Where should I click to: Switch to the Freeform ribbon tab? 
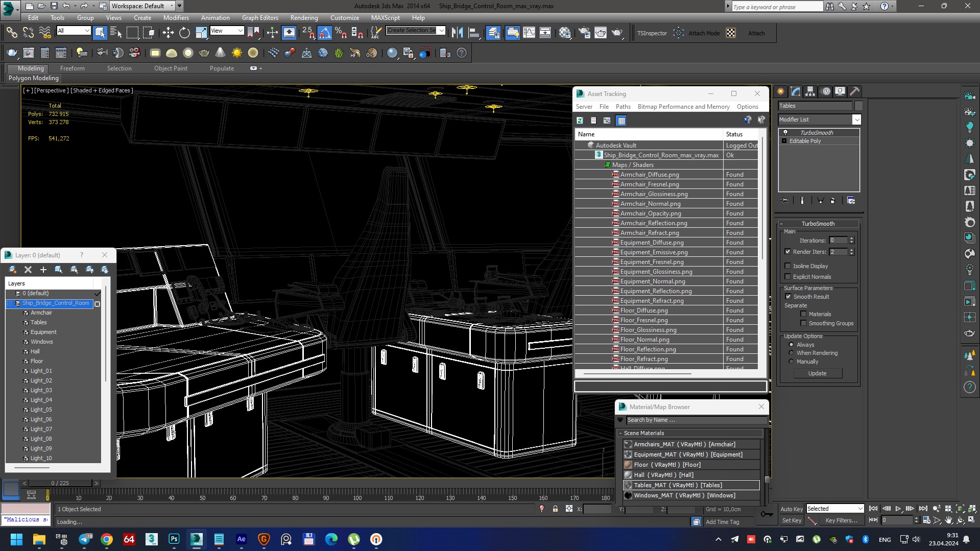[x=73, y=68]
